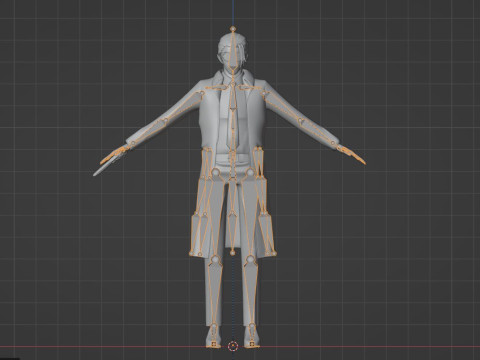Select the knee joint sphere of the screen-right leg

click(250, 258)
